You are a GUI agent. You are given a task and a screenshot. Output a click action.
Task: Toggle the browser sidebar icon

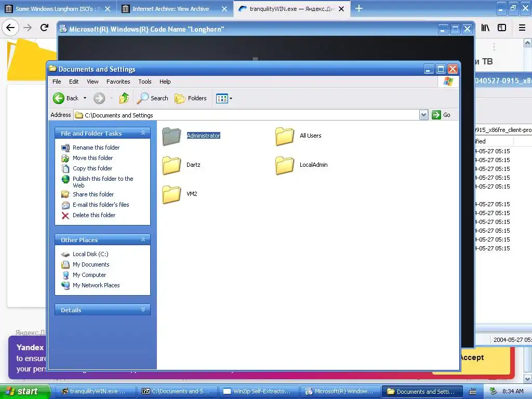[502, 28]
